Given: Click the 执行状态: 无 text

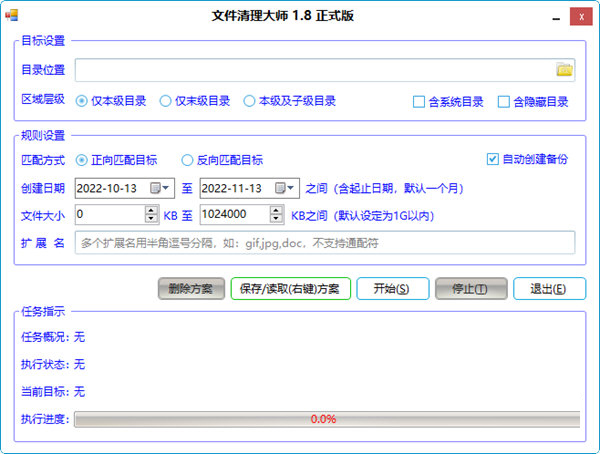Looking at the screenshot, I should point(53,364).
